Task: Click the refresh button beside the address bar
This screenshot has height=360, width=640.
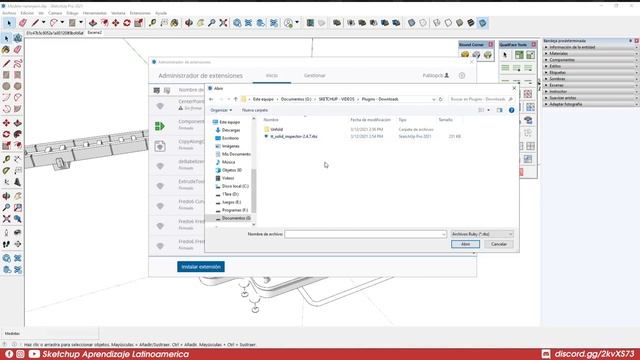Action: click(x=441, y=99)
